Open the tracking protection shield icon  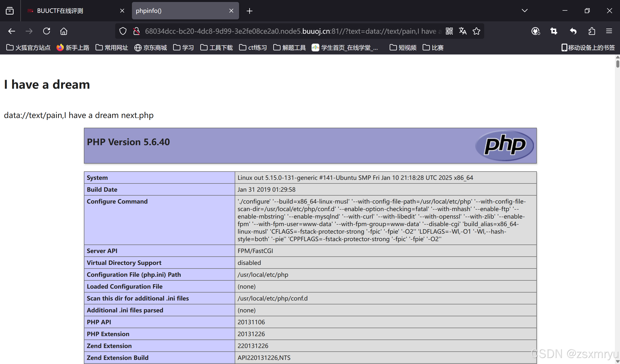(123, 31)
